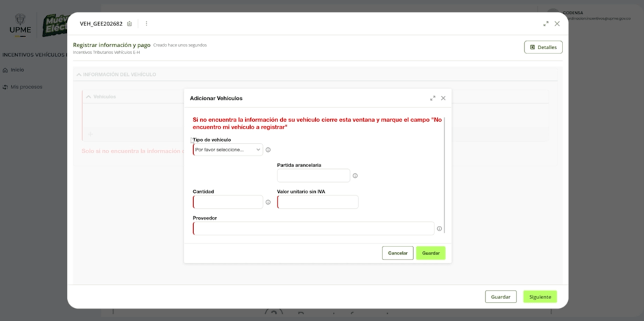Open the three-dot options menu beside VEH_GEE202682
Screen dimensions: 644x321
tap(146, 24)
